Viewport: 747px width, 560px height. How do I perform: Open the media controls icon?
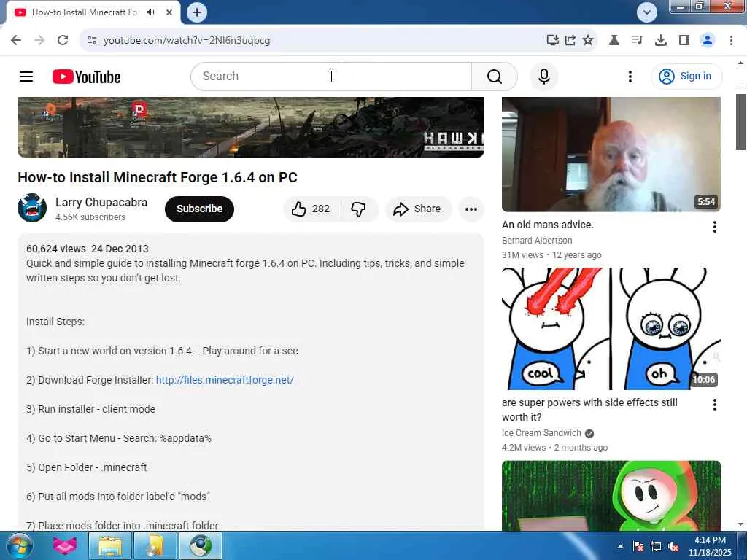click(637, 41)
